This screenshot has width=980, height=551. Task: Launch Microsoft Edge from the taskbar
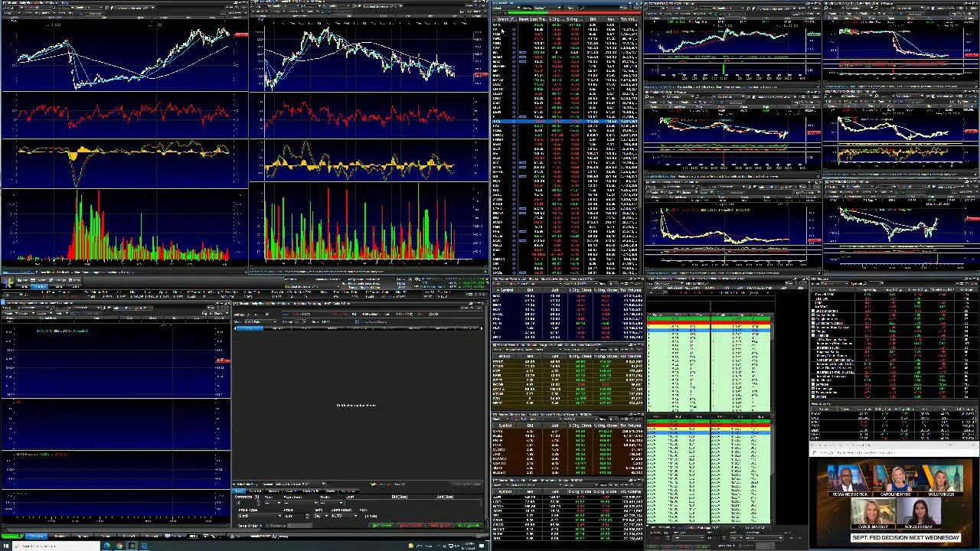(107, 546)
